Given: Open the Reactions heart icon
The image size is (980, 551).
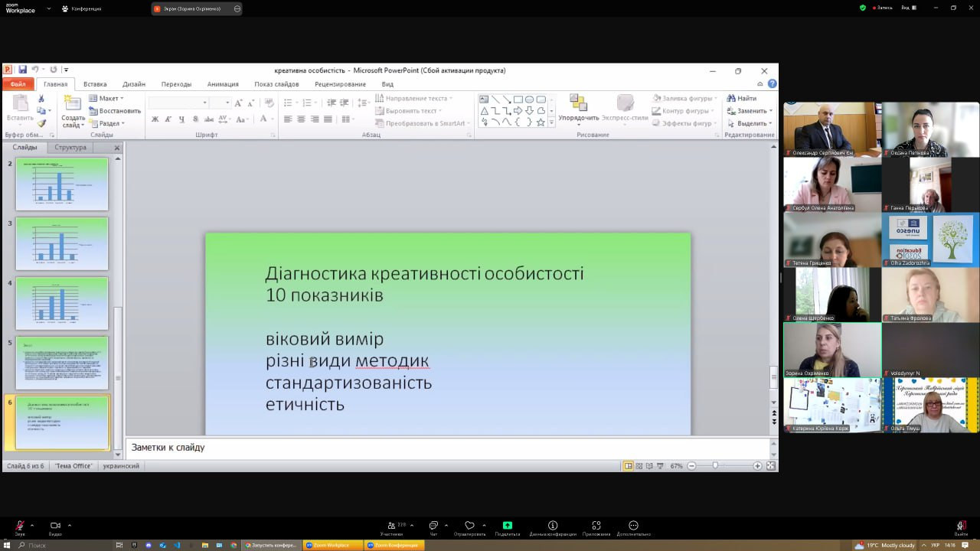Looking at the screenshot, I should point(469,526).
